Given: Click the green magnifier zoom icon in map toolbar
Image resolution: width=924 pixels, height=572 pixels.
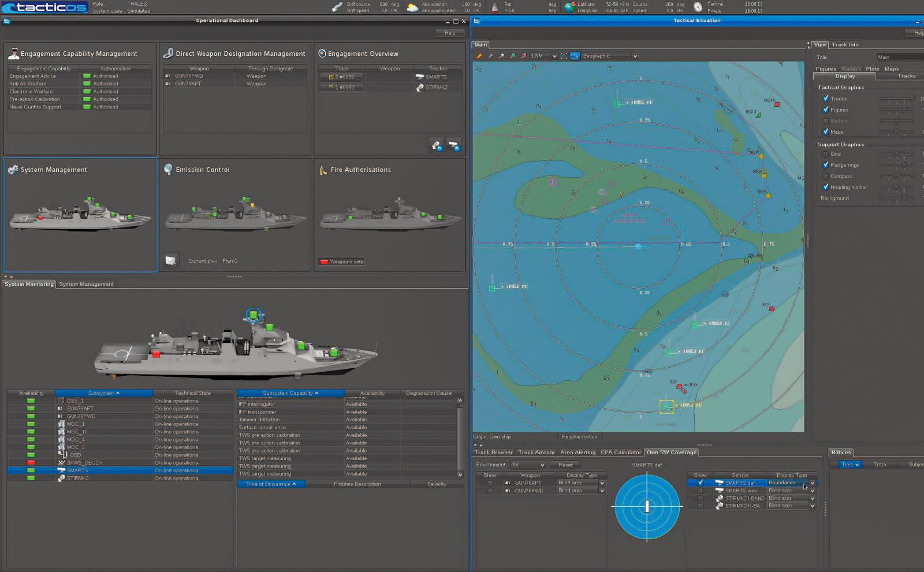Looking at the screenshot, I should pyautogui.click(x=512, y=56).
